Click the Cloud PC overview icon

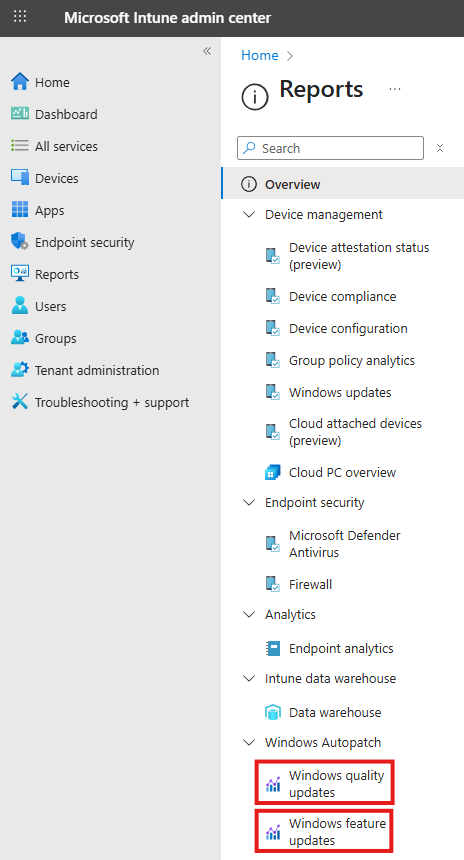pos(273,472)
